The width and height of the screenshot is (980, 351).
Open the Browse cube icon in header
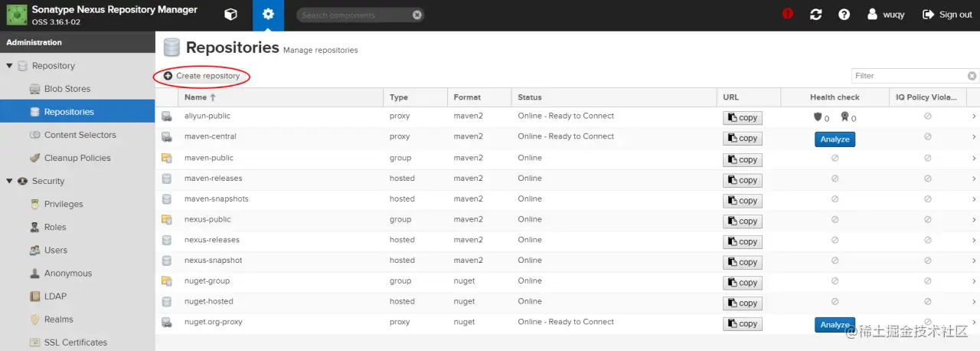click(230, 15)
